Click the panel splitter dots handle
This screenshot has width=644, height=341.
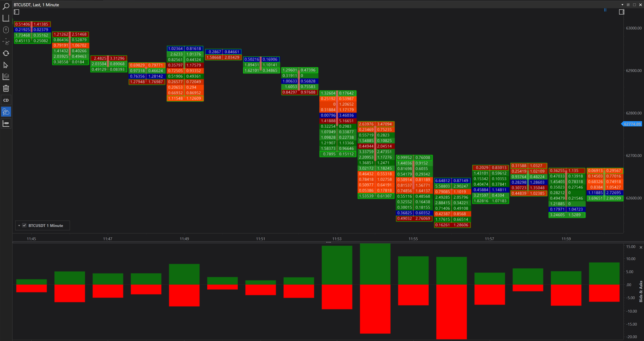[328, 242]
